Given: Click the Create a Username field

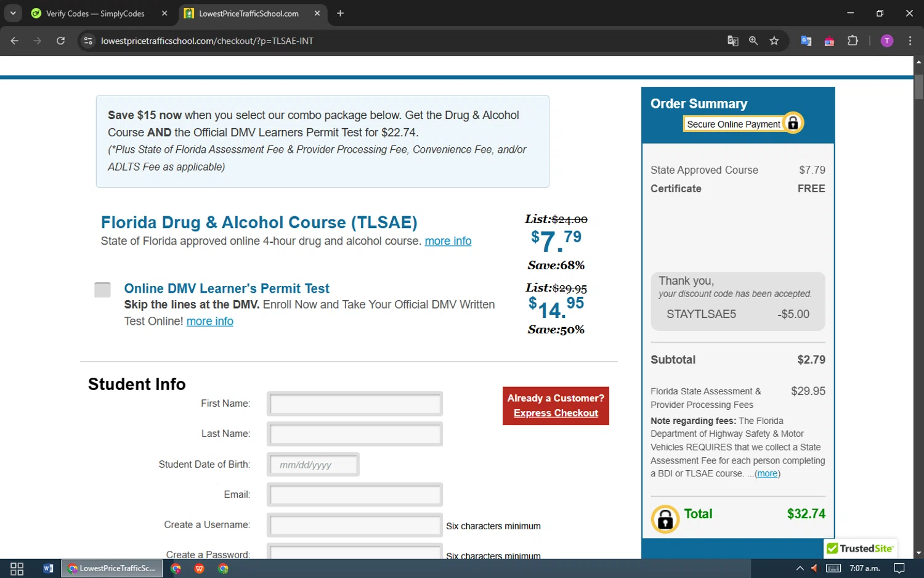Looking at the screenshot, I should [355, 525].
